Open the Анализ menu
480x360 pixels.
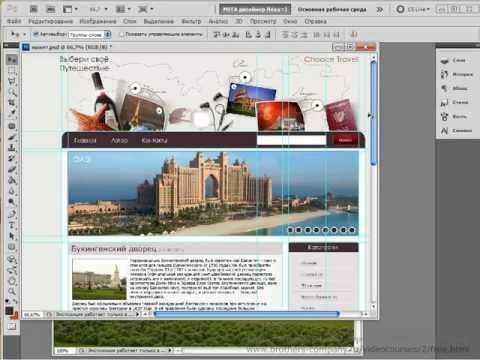pyautogui.click(x=218, y=21)
